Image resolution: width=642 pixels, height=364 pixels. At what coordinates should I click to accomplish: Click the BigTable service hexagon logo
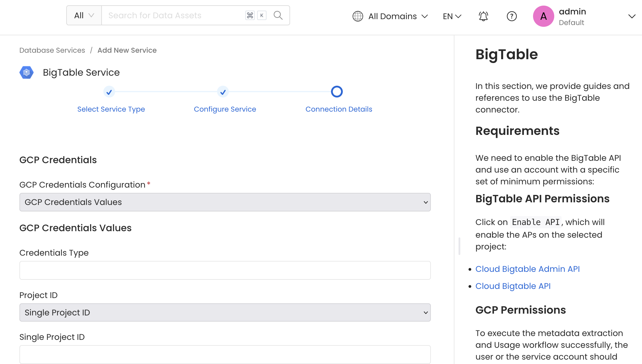coord(27,72)
